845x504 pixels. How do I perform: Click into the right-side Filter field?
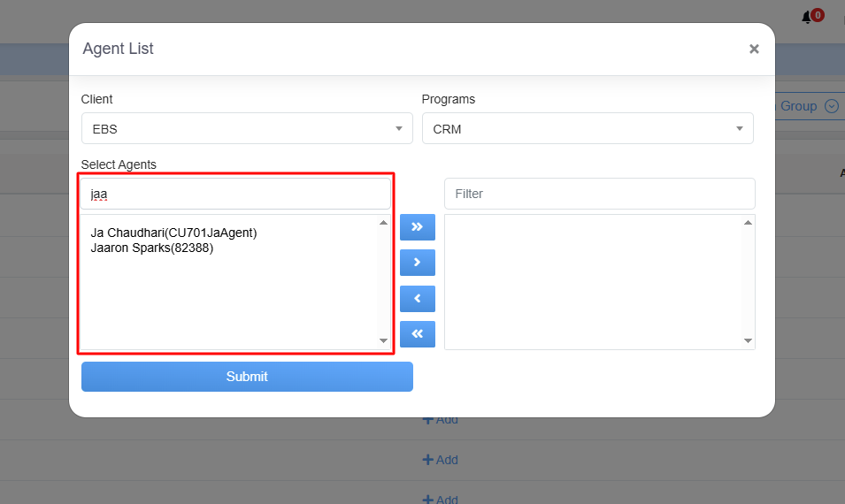(x=599, y=194)
